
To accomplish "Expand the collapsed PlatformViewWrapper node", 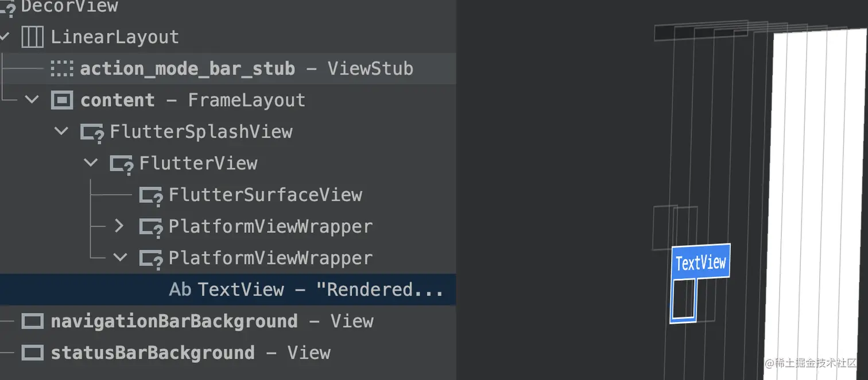I will [x=119, y=226].
